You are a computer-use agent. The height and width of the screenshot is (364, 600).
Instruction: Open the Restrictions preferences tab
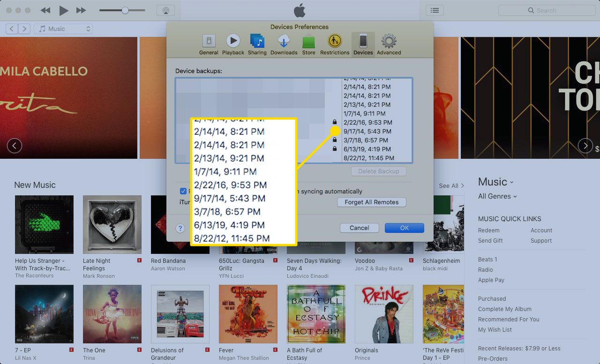tap(335, 45)
